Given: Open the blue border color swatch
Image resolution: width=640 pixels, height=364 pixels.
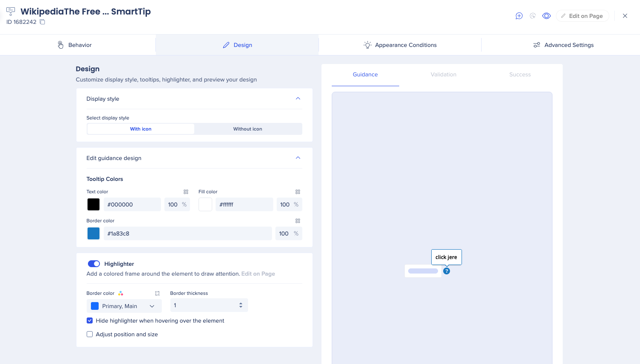Looking at the screenshot, I should 94,233.
